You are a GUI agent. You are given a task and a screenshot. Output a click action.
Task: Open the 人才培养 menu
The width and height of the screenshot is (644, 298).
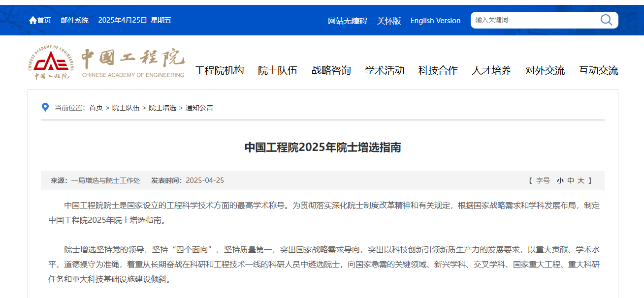click(x=491, y=70)
